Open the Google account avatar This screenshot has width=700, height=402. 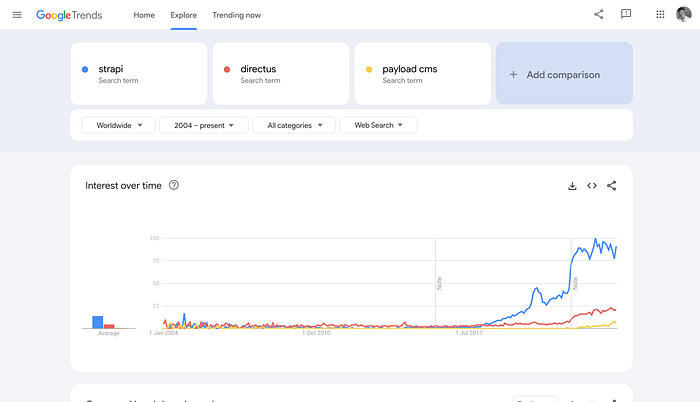coord(684,15)
